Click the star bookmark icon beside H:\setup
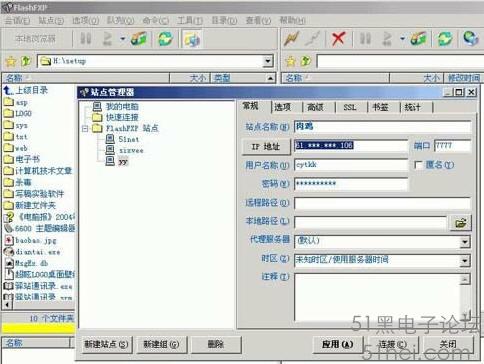The width and height of the screenshot is (484, 364). click(11, 61)
